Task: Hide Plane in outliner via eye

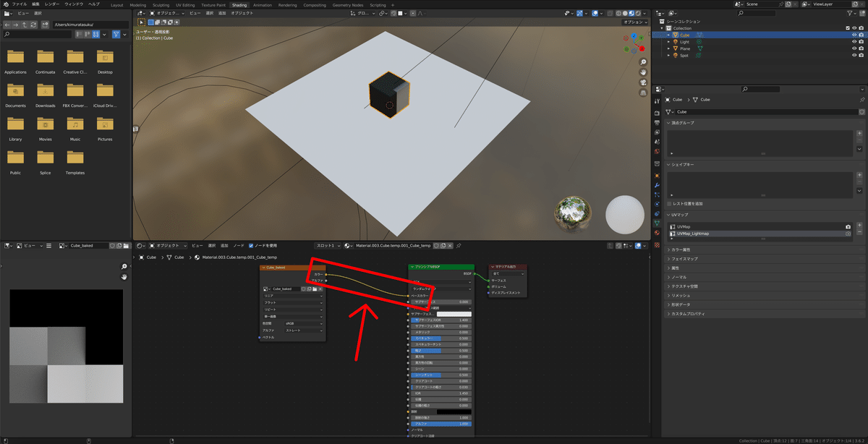Action: click(854, 48)
